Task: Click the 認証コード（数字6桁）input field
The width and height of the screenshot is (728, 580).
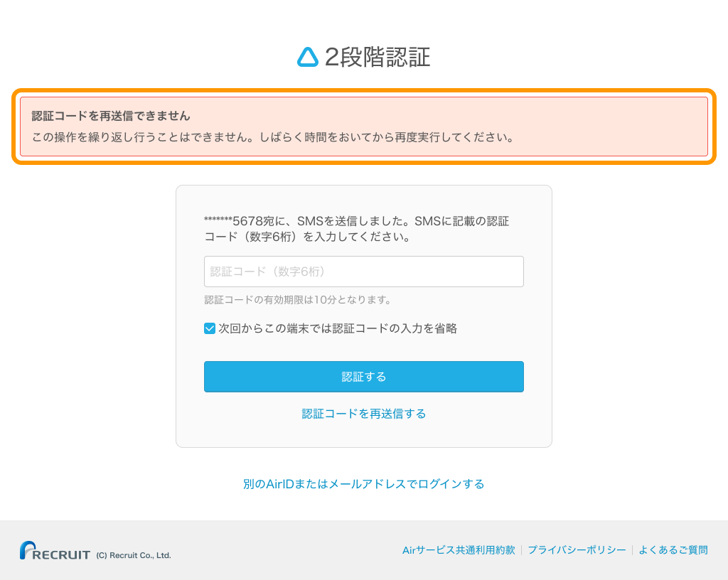Action: click(363, 272)
